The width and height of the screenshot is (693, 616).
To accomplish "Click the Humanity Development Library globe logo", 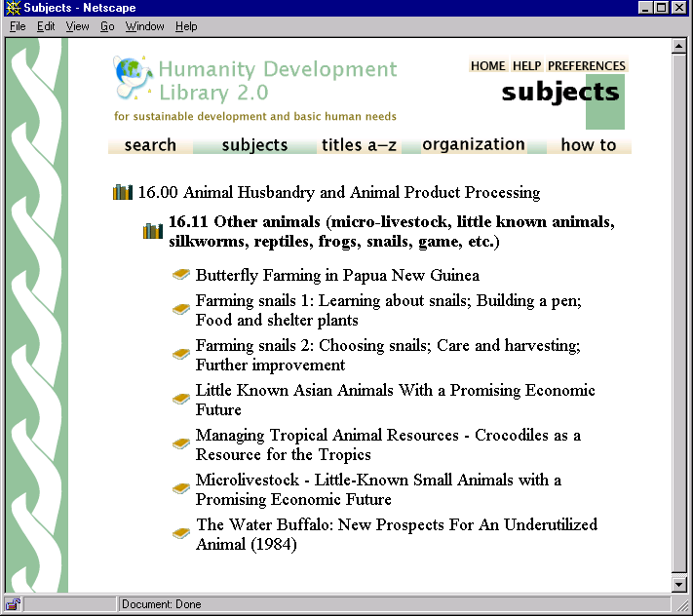I will 132,76.
